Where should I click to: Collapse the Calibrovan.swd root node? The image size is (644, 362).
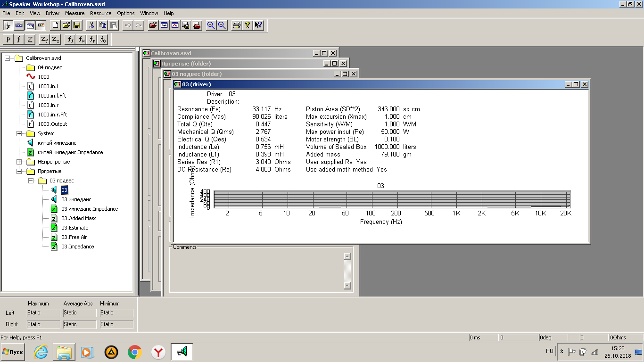point(7,58)
